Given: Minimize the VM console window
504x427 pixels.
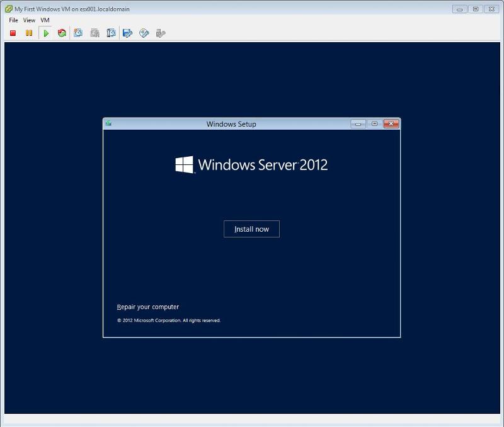Looking at the screenshot, I should pos(460,9).
